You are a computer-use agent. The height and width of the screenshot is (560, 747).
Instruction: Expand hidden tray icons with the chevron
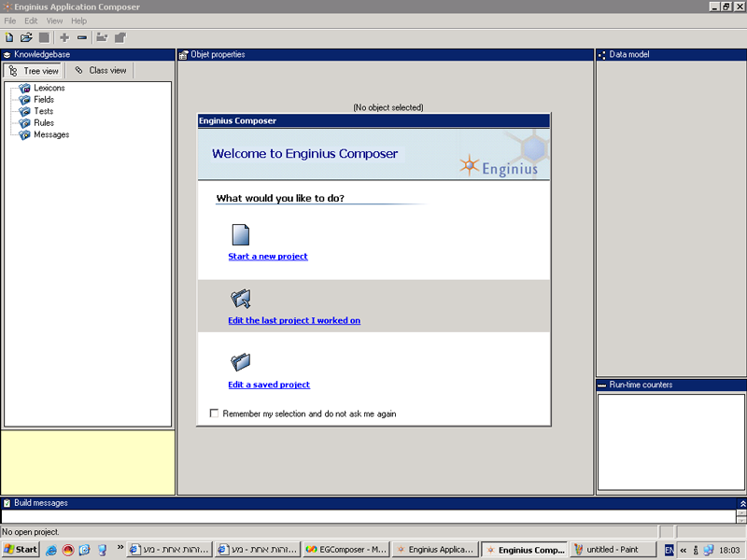(684, 550)
